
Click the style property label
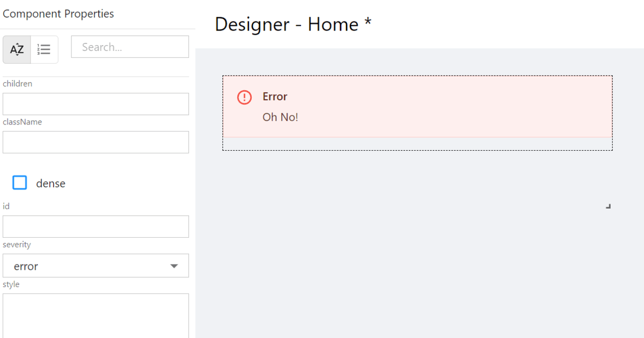[x=11, y=284]
